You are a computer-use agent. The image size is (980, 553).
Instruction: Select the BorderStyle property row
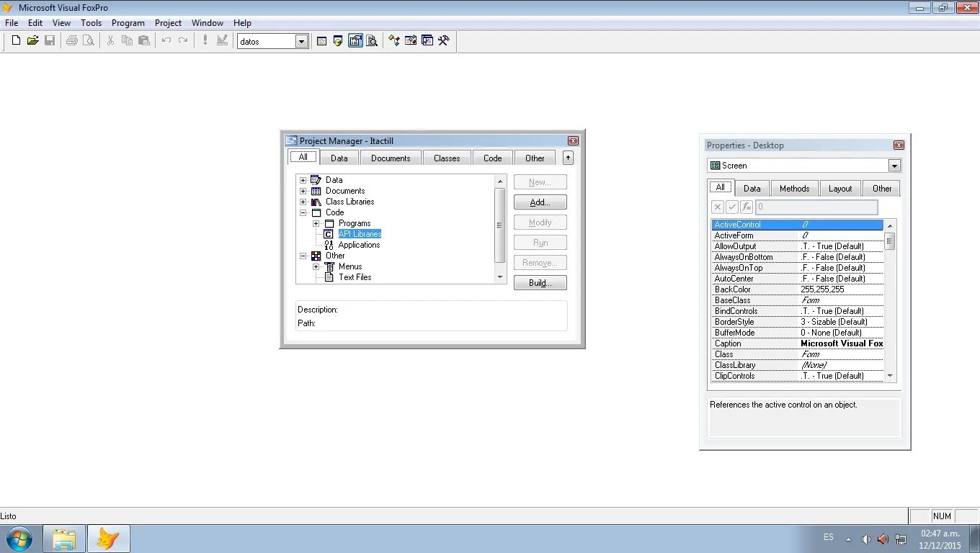(797, 322)
